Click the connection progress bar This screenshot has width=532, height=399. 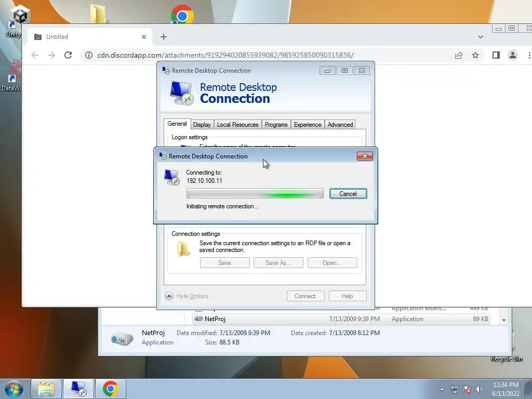pyautogui.click(x=255, y=193)
